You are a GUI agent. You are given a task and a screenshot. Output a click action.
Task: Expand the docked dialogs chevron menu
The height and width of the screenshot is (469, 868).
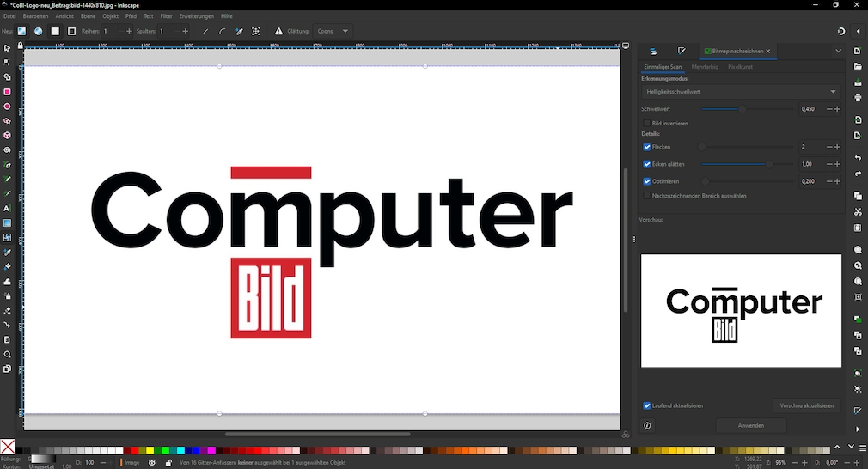click(838, 51)
